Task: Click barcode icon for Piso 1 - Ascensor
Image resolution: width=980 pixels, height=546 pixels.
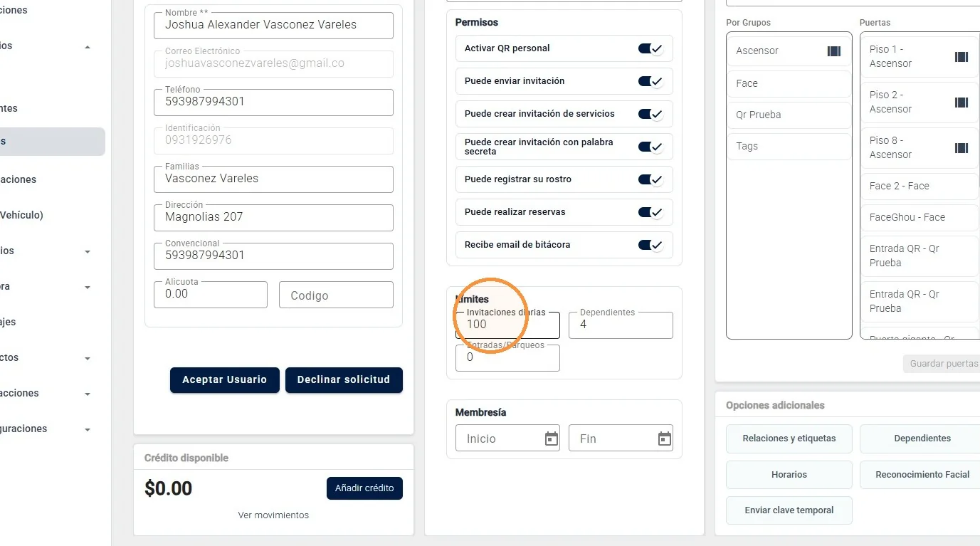Action: point(961,57)
